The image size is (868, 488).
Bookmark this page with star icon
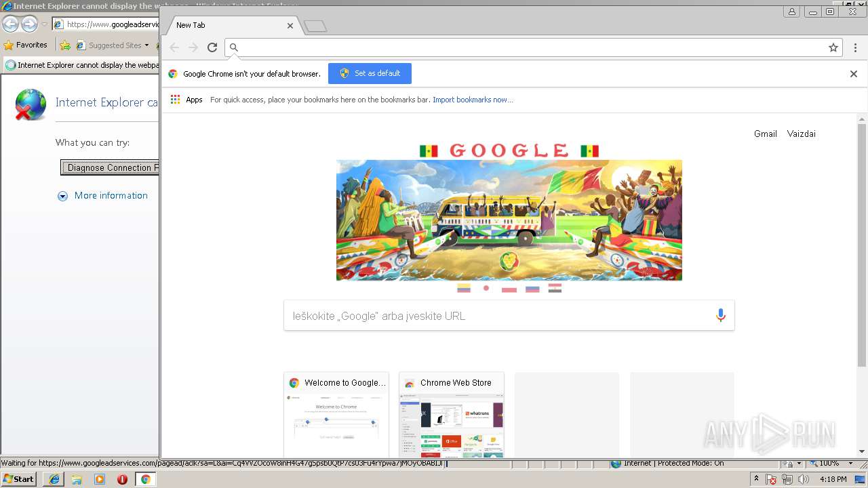[x=833, y=47]
